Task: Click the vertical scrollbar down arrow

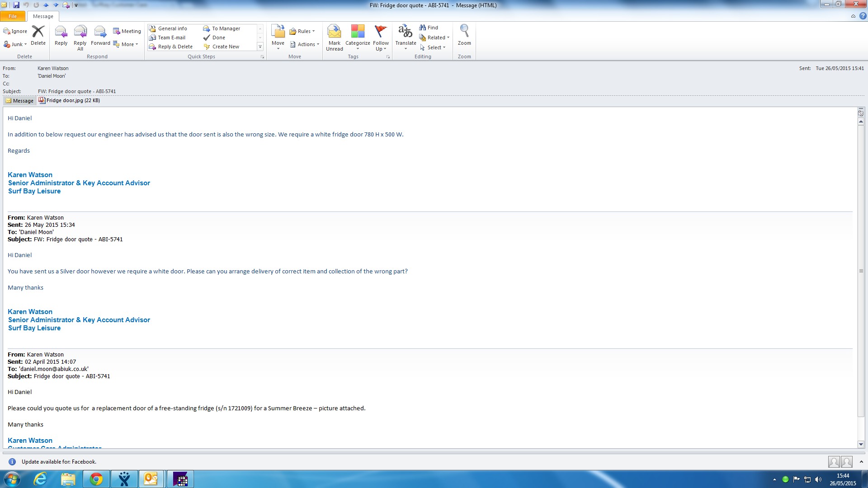Action: click(861, 444)
